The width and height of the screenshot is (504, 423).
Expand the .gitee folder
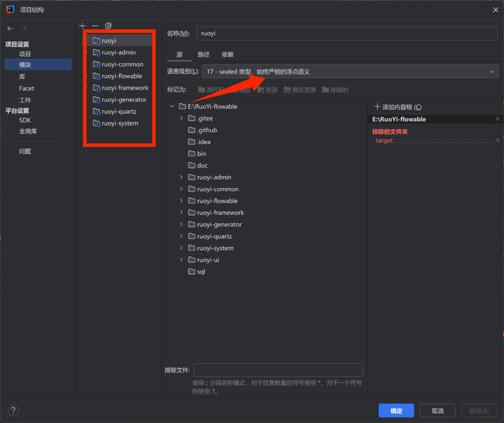coord(181,118)
